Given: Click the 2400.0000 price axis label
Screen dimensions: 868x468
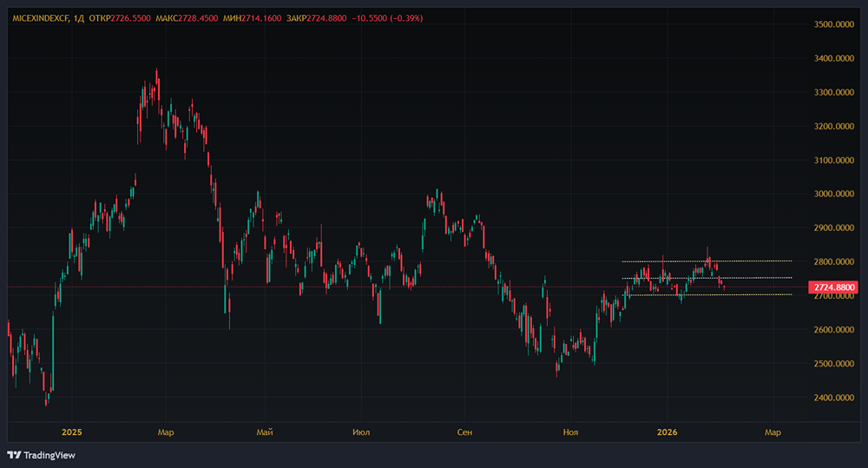Looking at the screenshot, I should coord(835,398).
